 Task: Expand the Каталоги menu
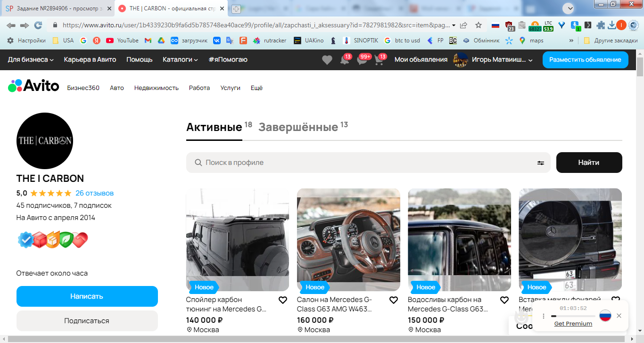[x=181, y=59]
